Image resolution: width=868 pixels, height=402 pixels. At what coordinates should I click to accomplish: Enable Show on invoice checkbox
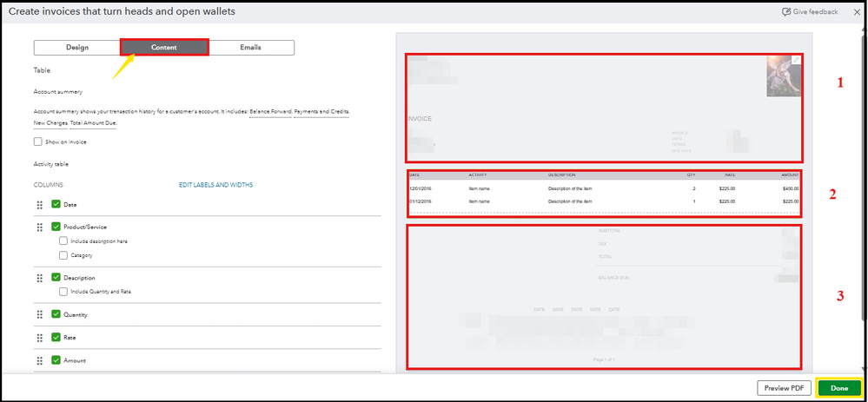pos(37,142)
